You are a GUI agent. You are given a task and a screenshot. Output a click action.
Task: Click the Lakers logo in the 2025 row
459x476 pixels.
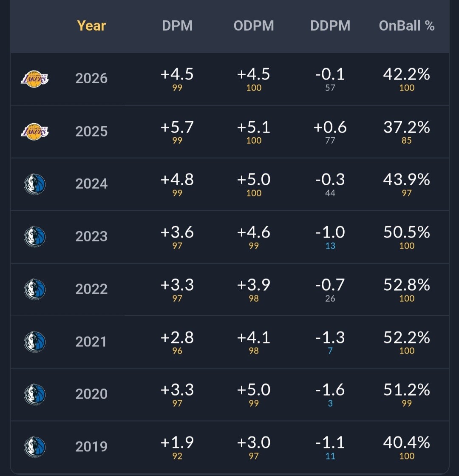pyautogui.click(x=34, y=132)
